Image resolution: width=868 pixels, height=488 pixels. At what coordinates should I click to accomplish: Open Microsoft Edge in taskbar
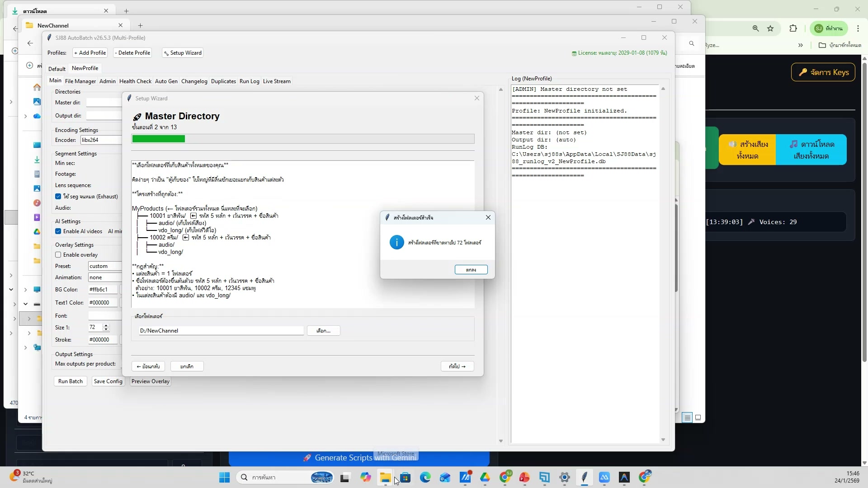pos(425,477)
